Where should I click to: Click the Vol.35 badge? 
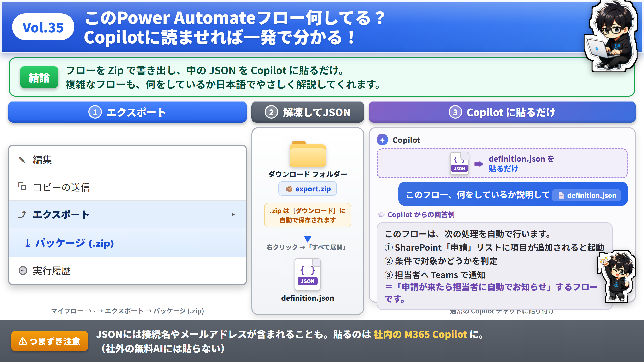click(x=43, y=27)
